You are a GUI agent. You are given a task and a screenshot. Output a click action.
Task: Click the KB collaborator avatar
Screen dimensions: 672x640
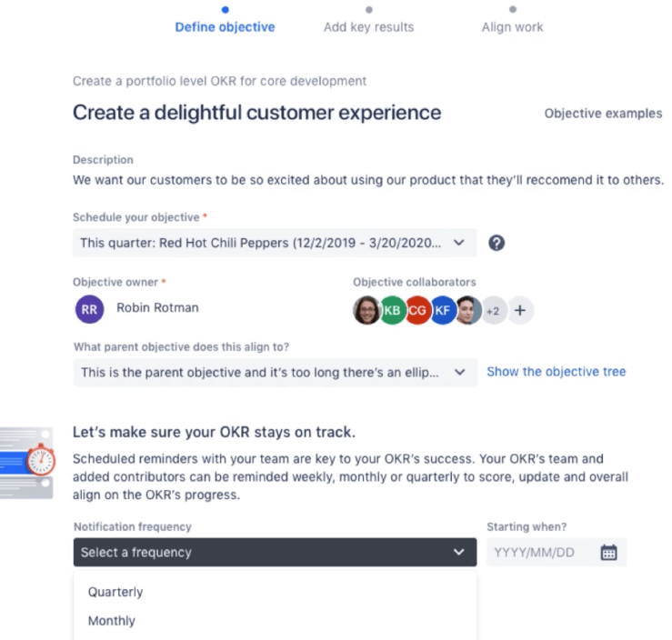392,310
